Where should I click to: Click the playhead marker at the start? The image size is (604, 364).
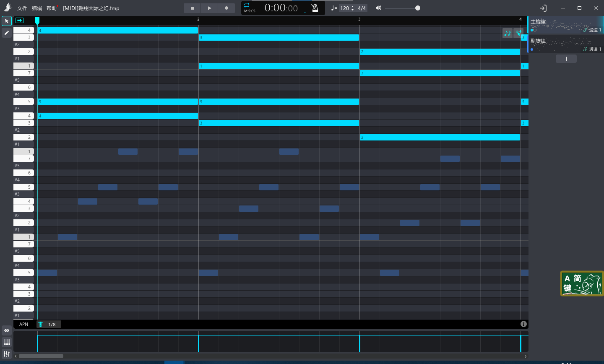pos(37,21)
